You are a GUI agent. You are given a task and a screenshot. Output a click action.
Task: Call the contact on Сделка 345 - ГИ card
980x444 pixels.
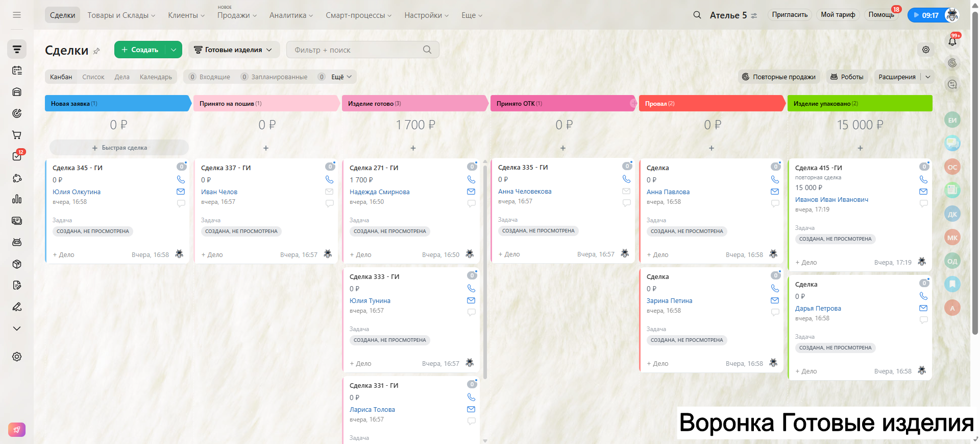[x=181, y=179]
